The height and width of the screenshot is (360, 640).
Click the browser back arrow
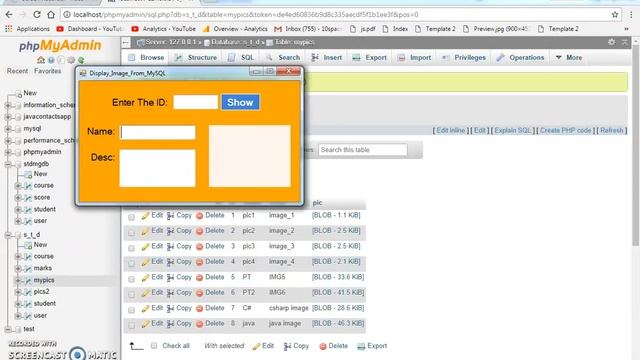[x=9, y=15]
